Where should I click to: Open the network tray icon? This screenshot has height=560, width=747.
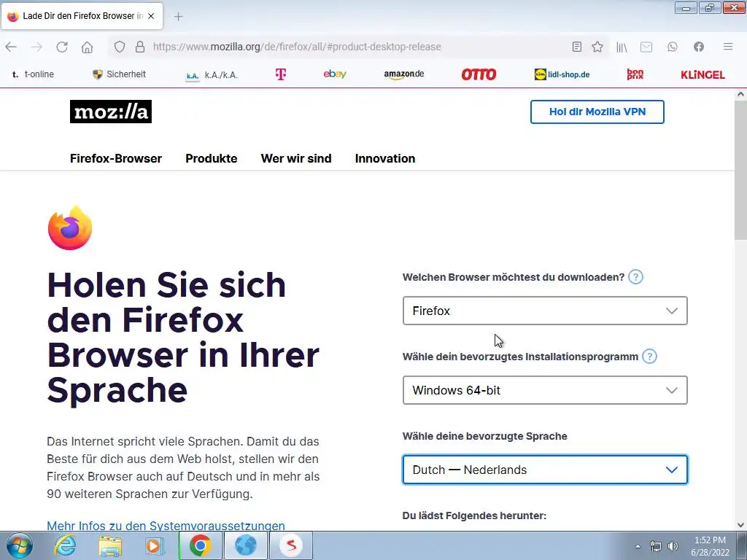(x=656, y=546)
